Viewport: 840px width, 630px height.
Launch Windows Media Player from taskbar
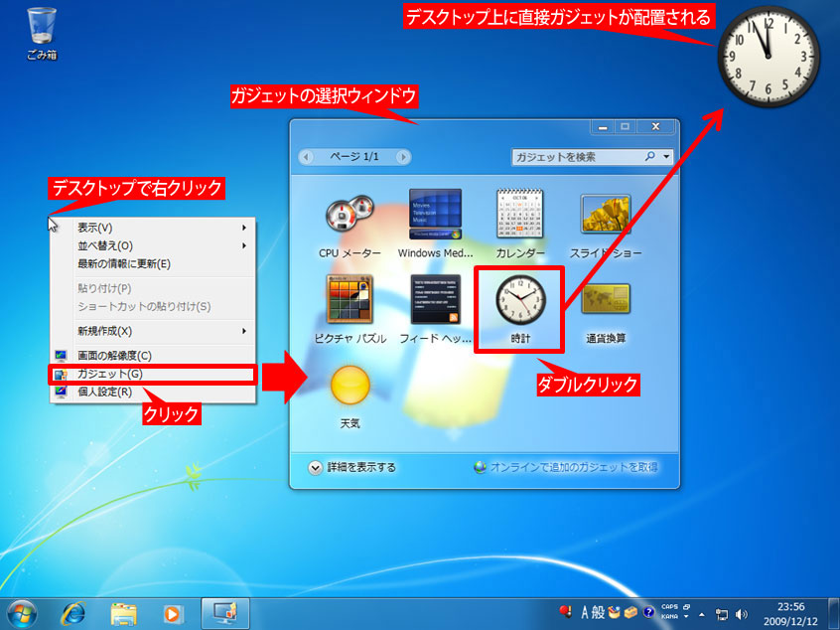pos(173,613)
